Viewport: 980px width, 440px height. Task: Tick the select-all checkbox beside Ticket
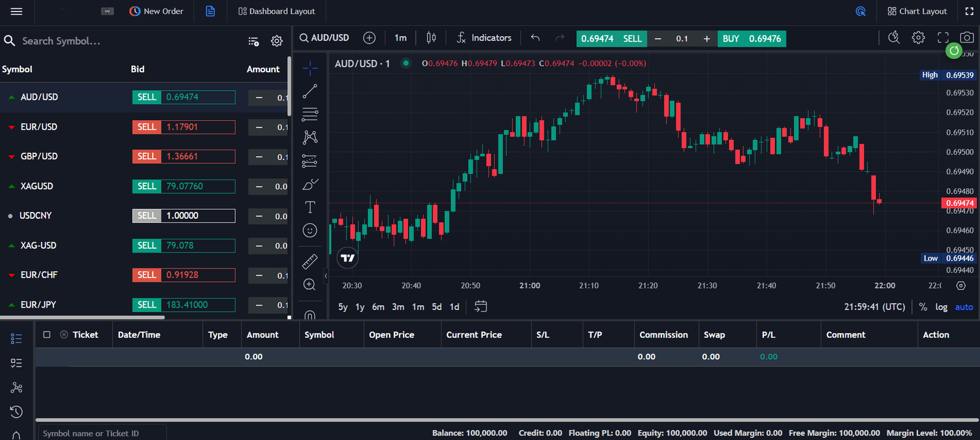47,335
